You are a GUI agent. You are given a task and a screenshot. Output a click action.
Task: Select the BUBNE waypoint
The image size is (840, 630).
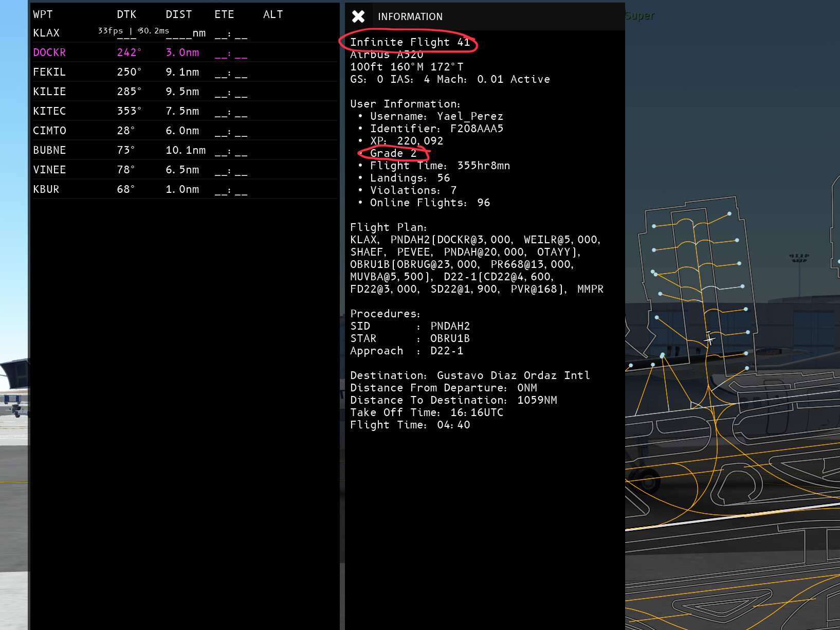(184, 150)
